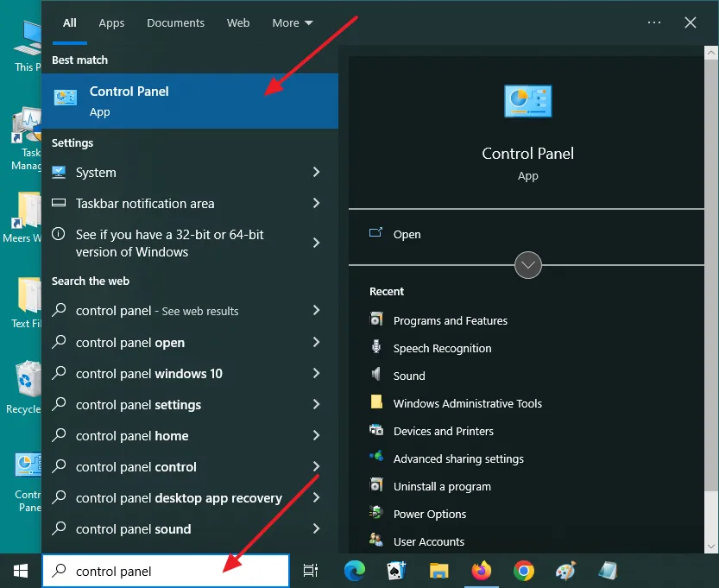Open Windows Administrative Tools folder icon
The width and height of the screenshot is (719, 588).
click(376, 401)
